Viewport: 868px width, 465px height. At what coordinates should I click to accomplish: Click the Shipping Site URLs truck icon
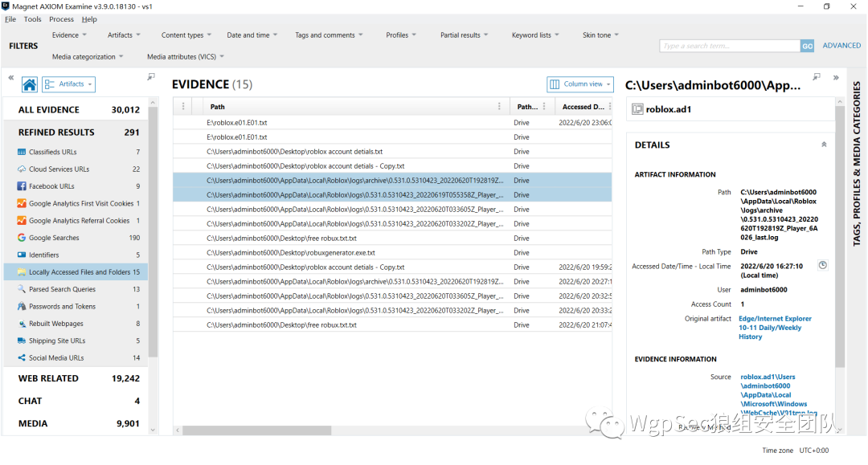point(22,341)
